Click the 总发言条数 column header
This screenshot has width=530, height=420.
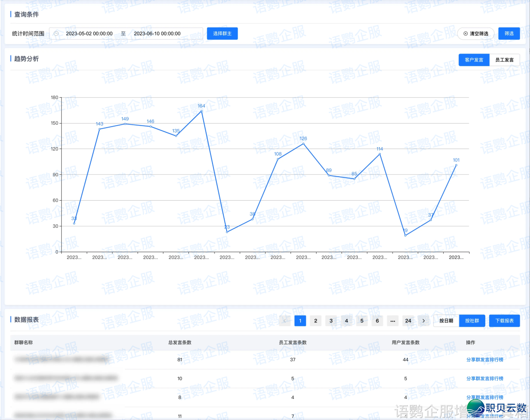[180, 342]
